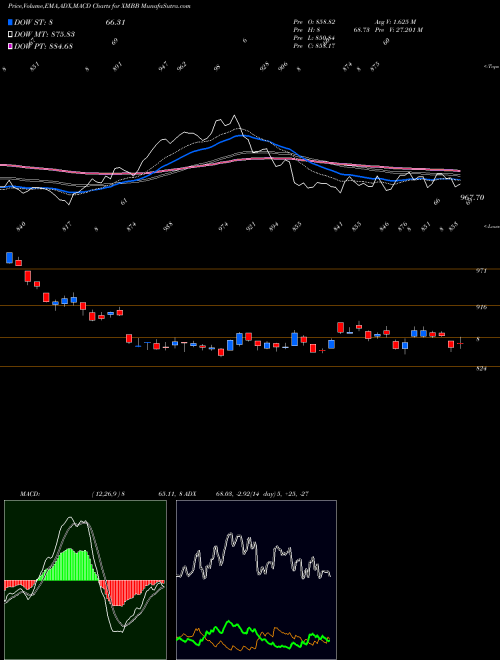This screenshot has width=500, height=660.
Task: Click the 'Pre C: 858.17' value
Action: (x=314, y=46)
